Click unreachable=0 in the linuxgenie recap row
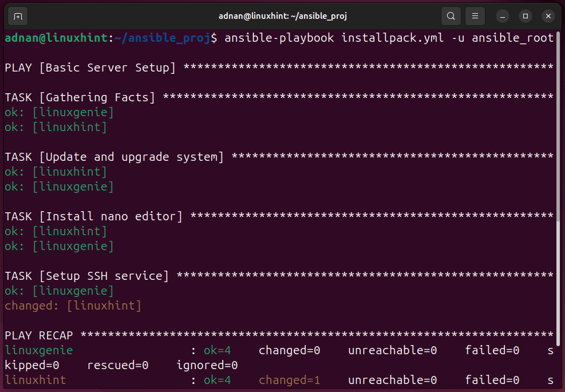Viewport: 565px width, 392px height. [392, 350]
